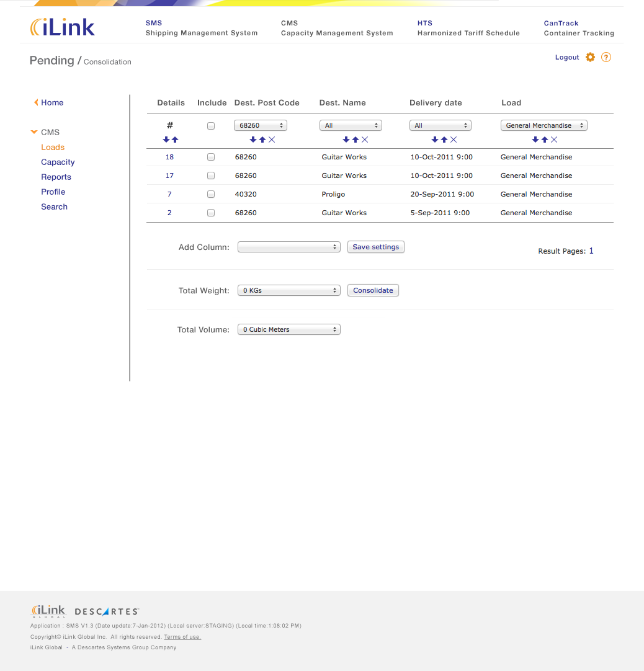Click the help question mark icon
This screenshot has height=671, width=644.
pyautogui.click(x=606, y=57)
